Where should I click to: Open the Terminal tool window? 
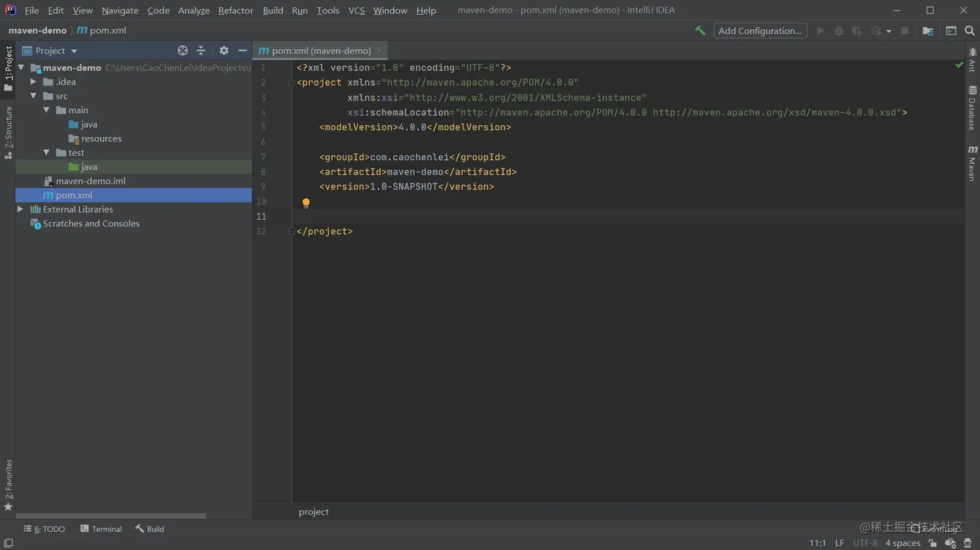click(101, 529)
